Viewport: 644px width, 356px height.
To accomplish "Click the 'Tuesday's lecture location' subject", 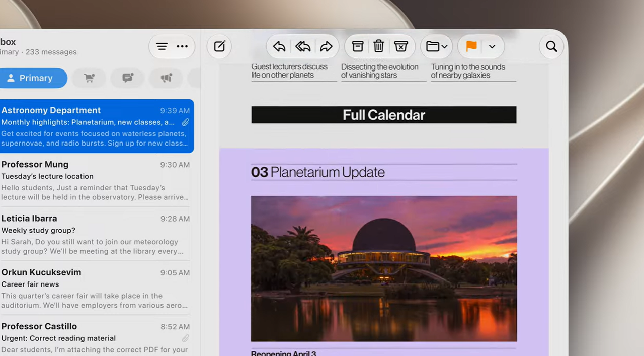I will [47, 176].
